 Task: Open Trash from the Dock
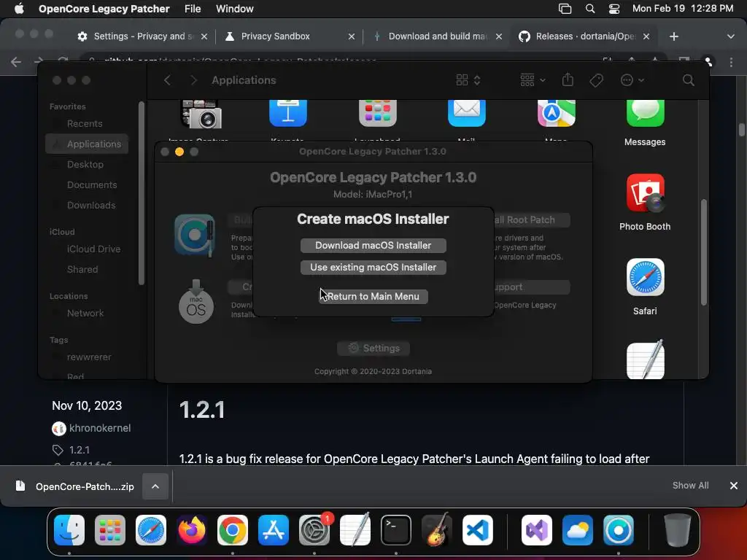pos(678,530)
